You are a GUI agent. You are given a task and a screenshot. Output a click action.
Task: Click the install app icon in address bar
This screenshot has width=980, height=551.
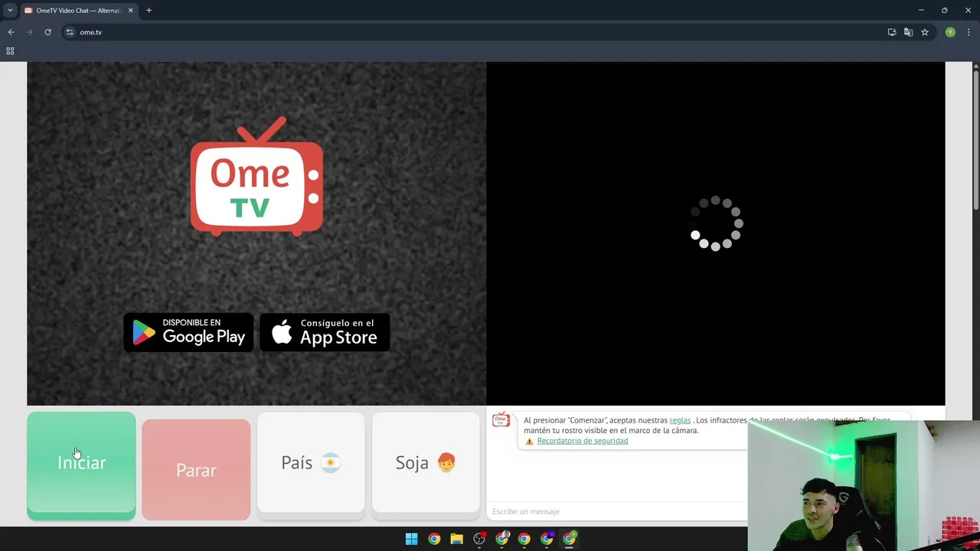(x=892, y=32)
